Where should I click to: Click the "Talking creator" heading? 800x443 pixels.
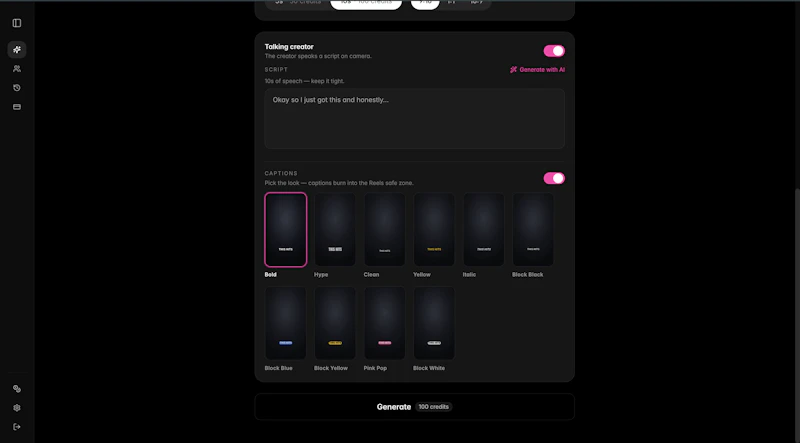click(289, 46)
